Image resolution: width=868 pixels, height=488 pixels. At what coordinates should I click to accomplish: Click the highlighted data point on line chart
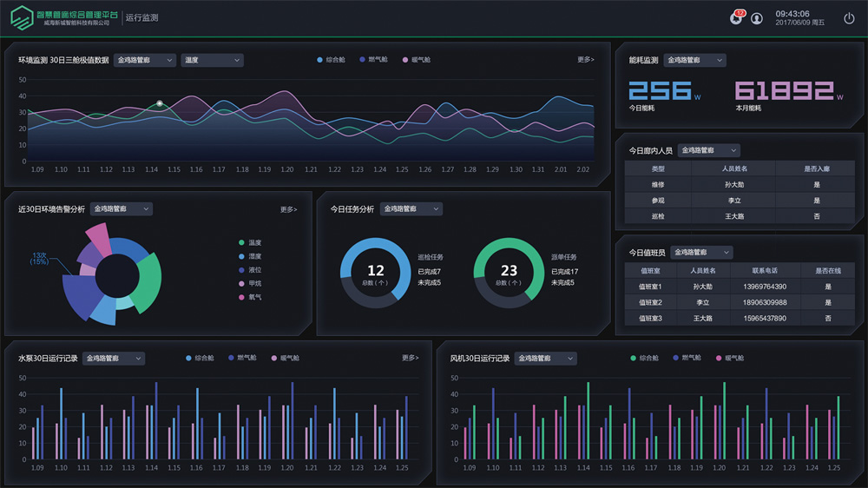tap(160, 103)
